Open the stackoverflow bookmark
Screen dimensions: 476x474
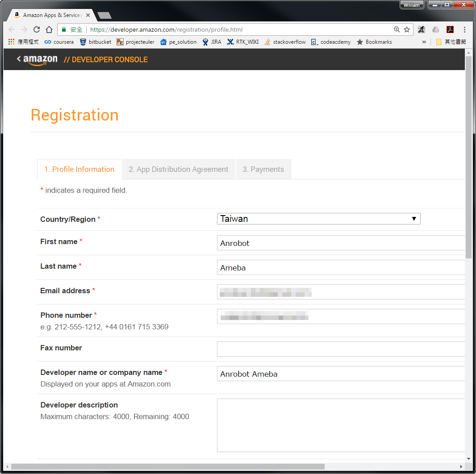pyautogui.click(x=285, y=42)
